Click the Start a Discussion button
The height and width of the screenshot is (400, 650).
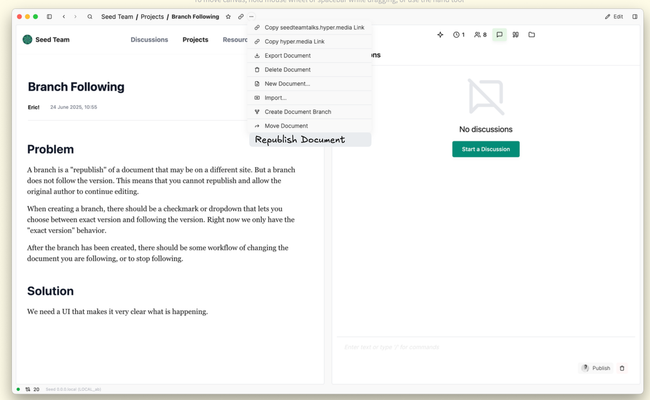(485, 149)
